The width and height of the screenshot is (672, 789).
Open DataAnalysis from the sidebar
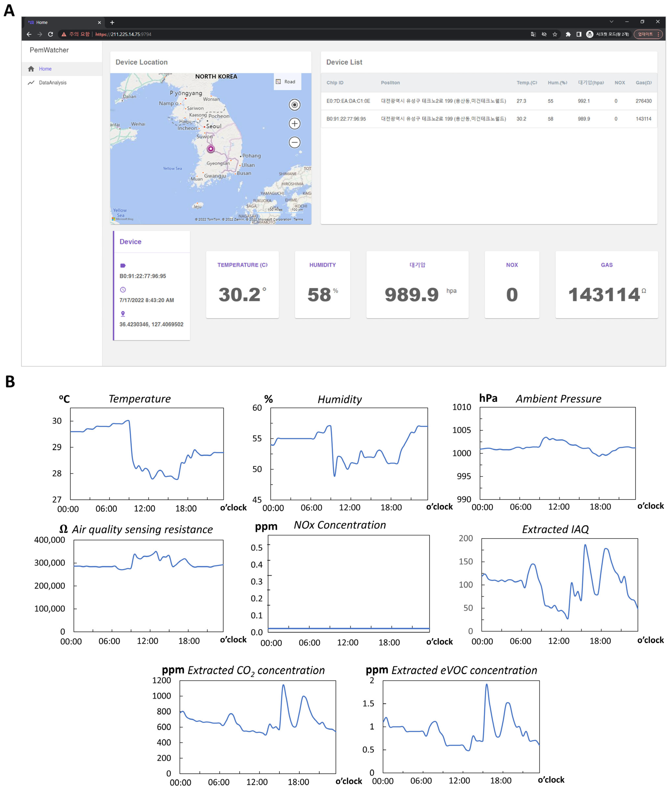click(x=52, y=83)
